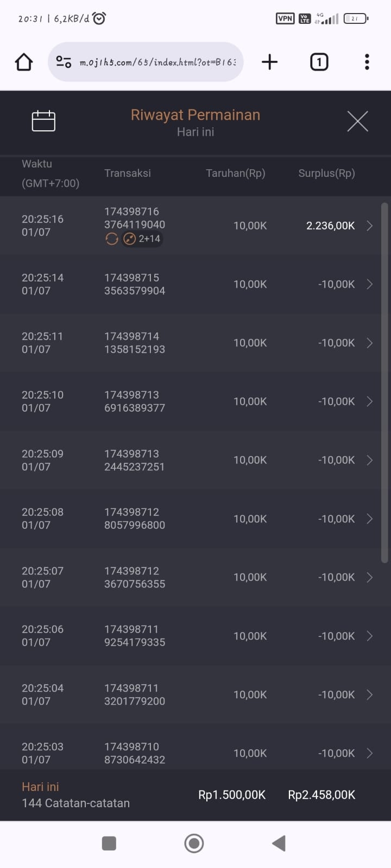
Task: Open the browser three-dot menu
Action: tap(367, 62)
